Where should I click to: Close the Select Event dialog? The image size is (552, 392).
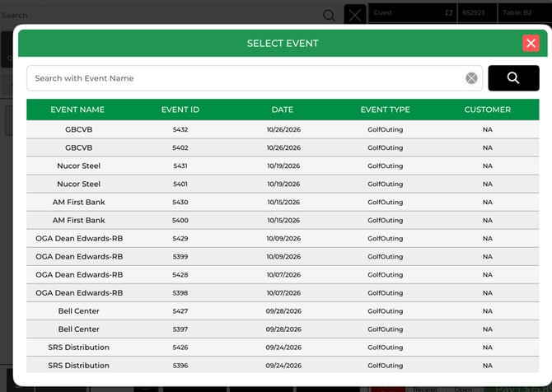[531, 44]
